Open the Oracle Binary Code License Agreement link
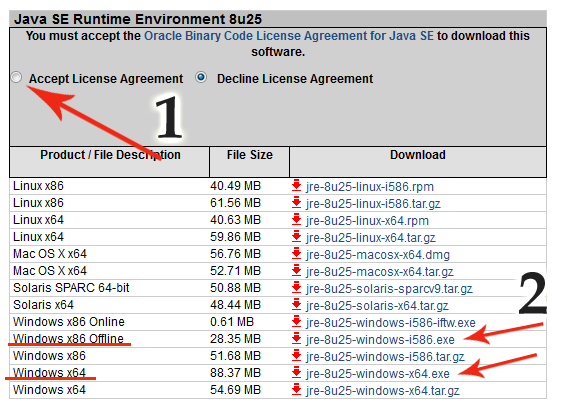Image resolution: width=562 pixels, height=413 pixels. click(289, 36)
